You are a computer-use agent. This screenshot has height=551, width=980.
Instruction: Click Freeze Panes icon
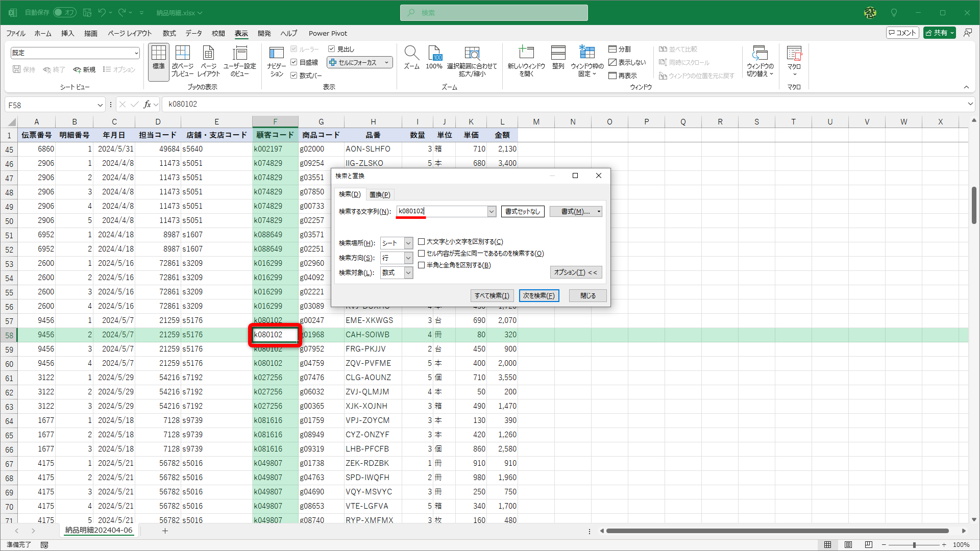pyautogui.click(x=587, y=53)
